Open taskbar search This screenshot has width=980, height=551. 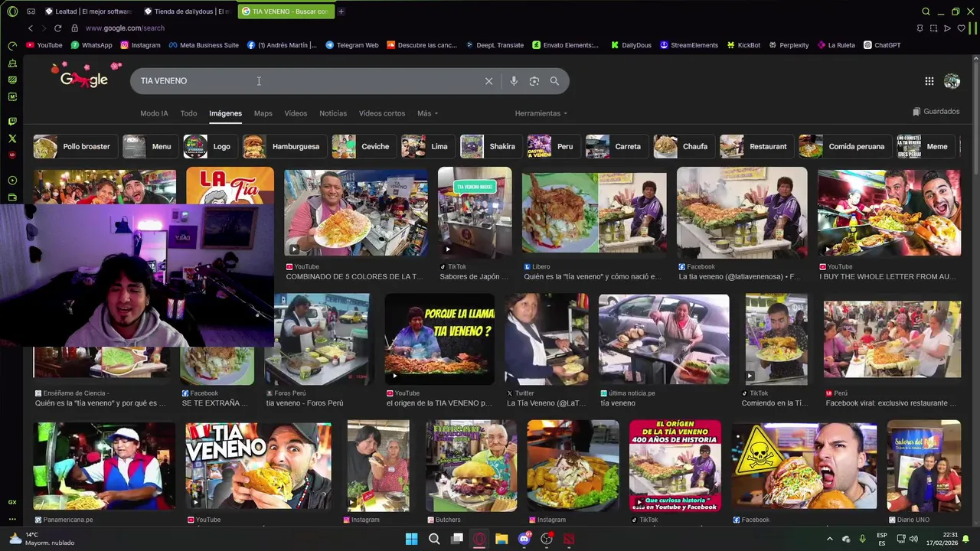click(434, 539)
